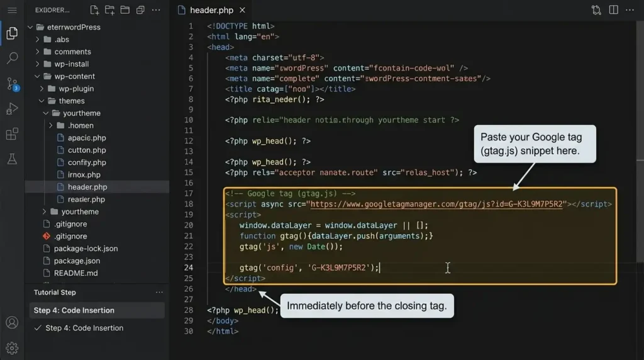Viewport: 644px width, 360px height.
Task: Open Tutorial Step panel ellipsis menu
Action: pos(159,292)
